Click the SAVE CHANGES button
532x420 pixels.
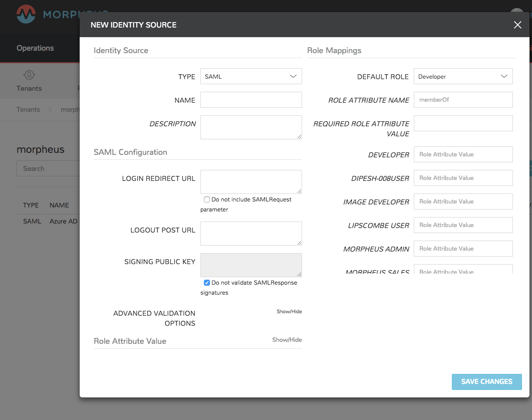(486, 382)
